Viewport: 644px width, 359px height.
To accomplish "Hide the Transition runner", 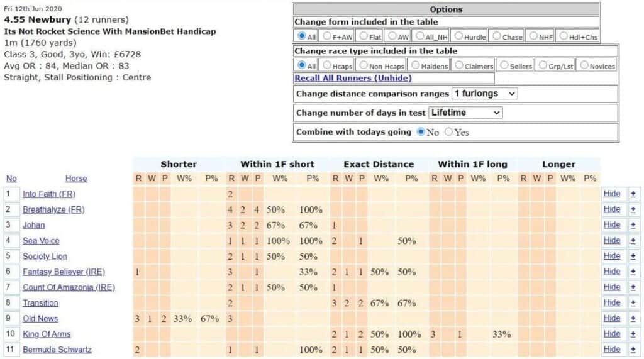I will [611, 302].
